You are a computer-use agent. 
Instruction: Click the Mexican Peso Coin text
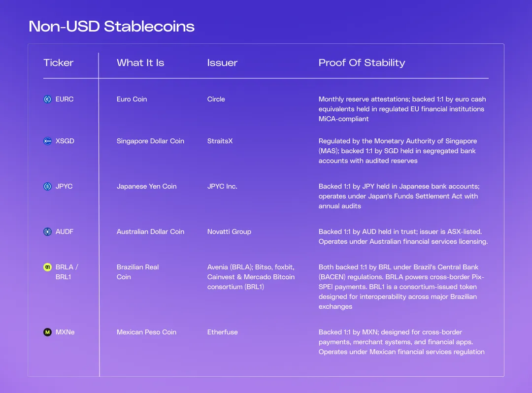tap(147, 332)
